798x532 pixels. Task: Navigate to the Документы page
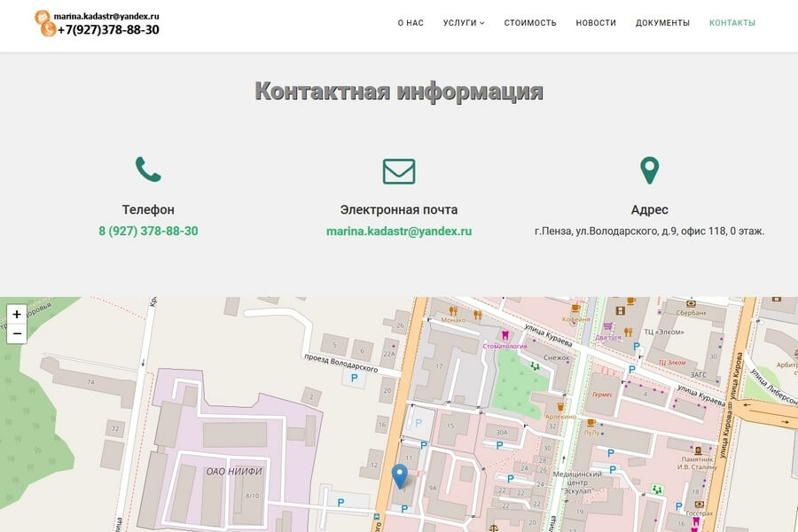(x=662, y=23)
